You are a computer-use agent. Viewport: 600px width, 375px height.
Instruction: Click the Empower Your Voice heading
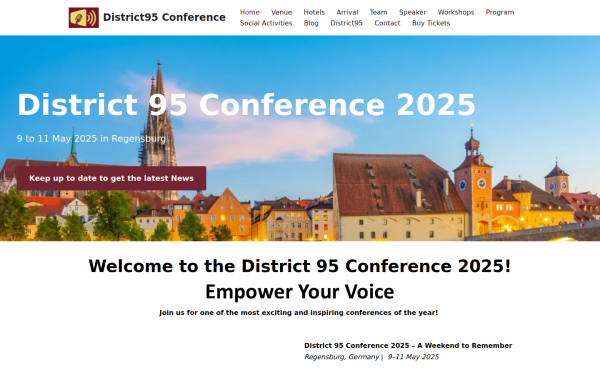[x=300, y=292]
